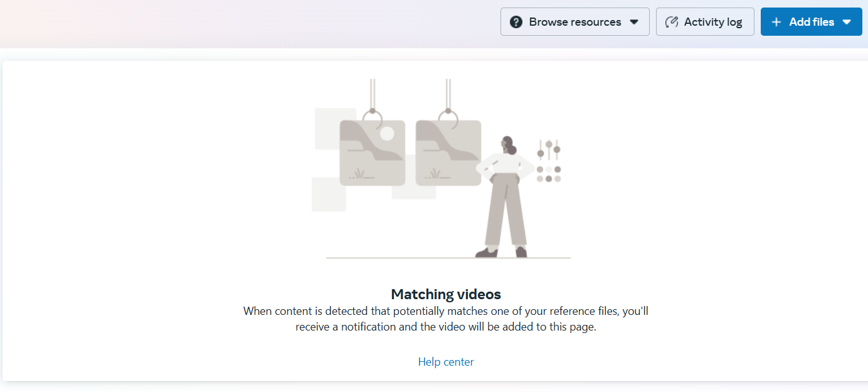Viewport: 868px width, 392px height.
Task: Click the slider controls graphic beside the woman
Action: pyautogui.click(x=549, y=149)
